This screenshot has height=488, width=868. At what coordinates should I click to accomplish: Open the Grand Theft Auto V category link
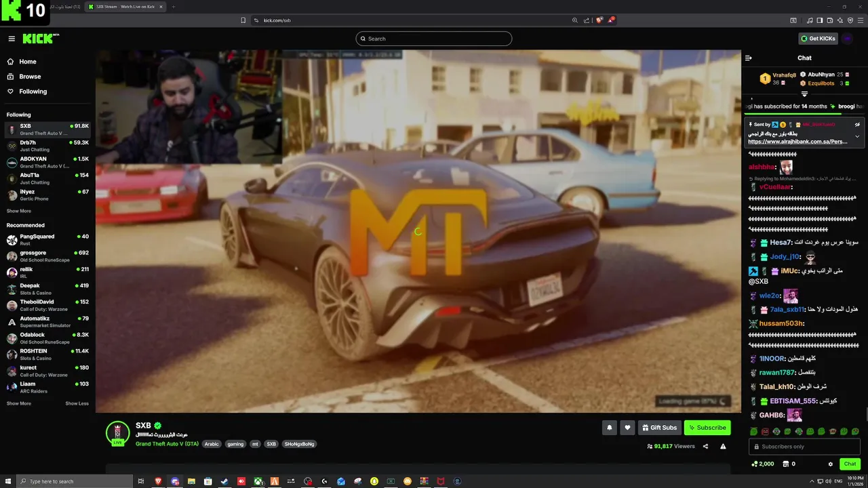tap(167, 444)
